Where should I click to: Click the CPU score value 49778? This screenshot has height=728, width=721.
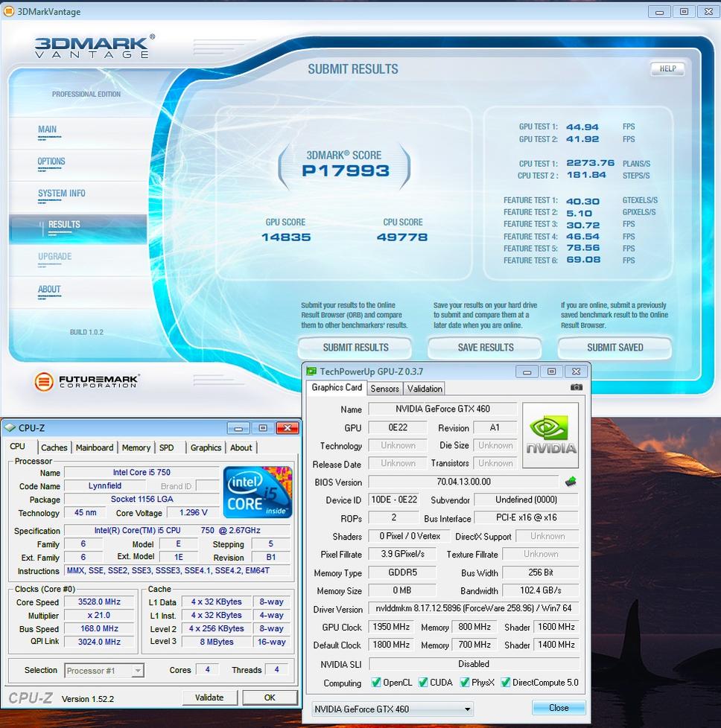pos(402,237)
